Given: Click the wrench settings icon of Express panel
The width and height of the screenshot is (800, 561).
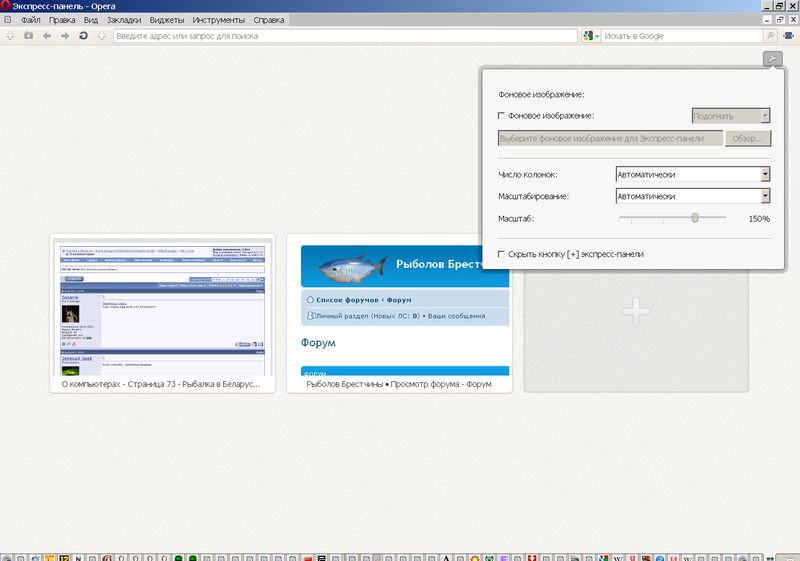Looking at the screenshot, I should point(771,59).
